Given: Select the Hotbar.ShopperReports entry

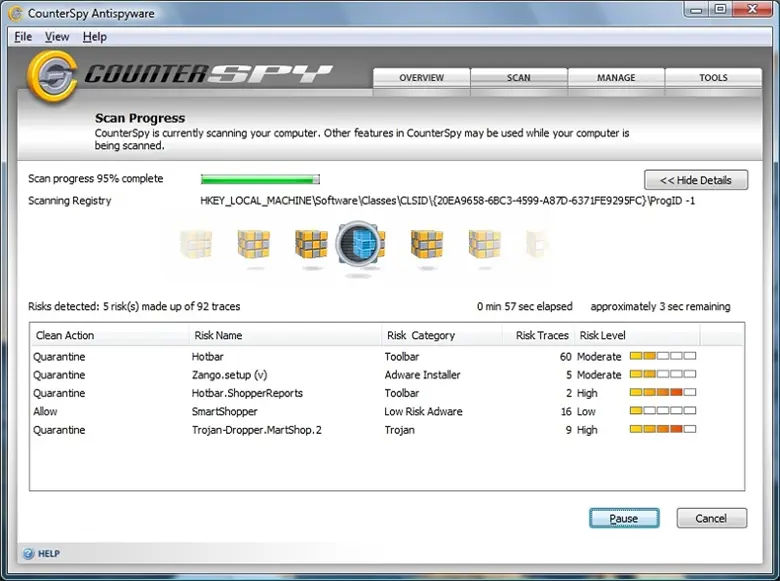Looking at the screenshot, I should click(x=247, y=393).
